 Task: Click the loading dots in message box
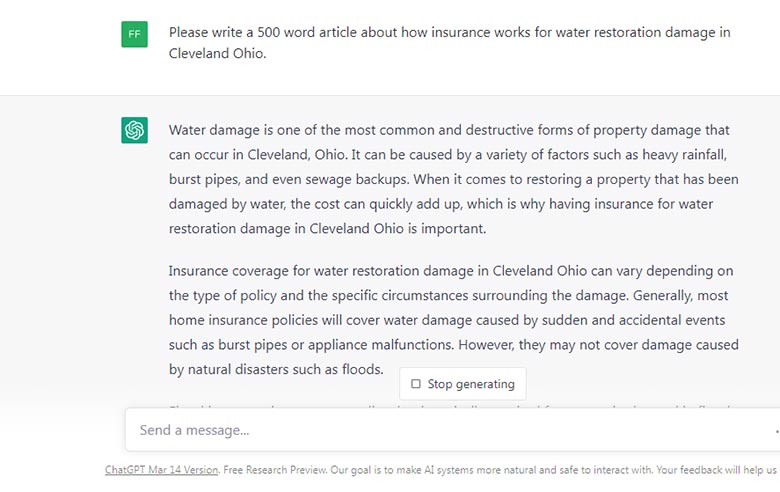776,431
